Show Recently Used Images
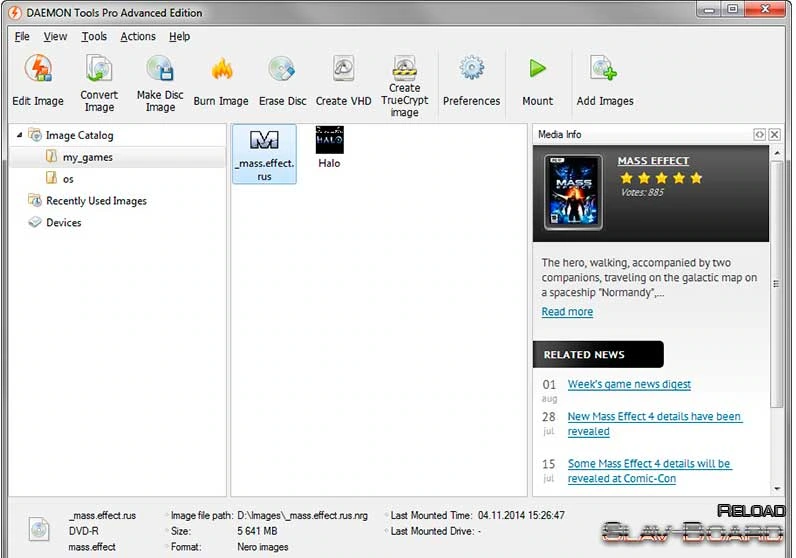The width and height of the screenshot is (796, 558). 96,201
